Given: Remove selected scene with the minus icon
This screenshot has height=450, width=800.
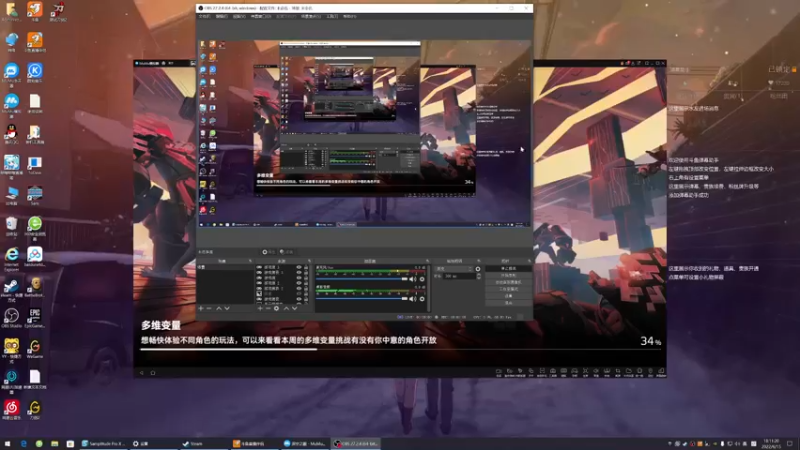Looking at the screenshot, I should tap(209, 308).
